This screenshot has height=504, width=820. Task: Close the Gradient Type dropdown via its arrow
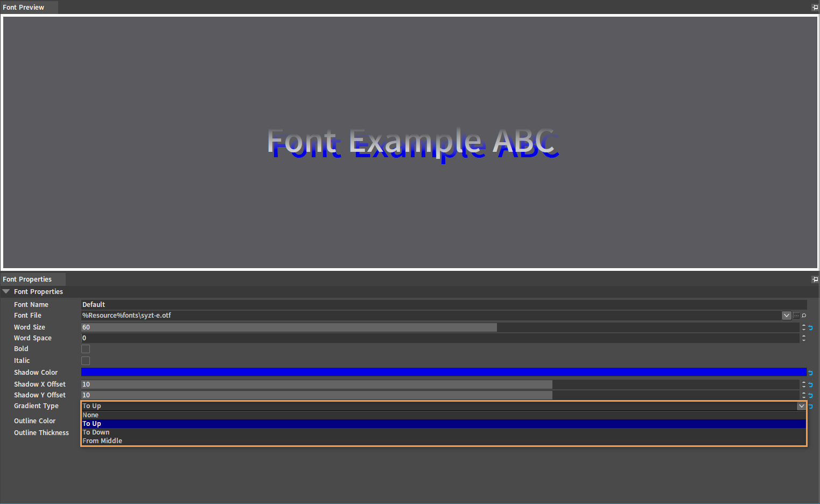point(802,406)
